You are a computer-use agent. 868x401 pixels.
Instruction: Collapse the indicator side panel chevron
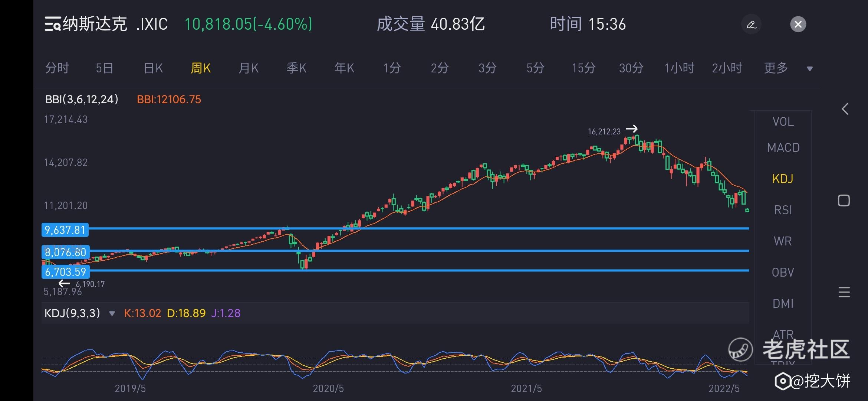point(845,109)
